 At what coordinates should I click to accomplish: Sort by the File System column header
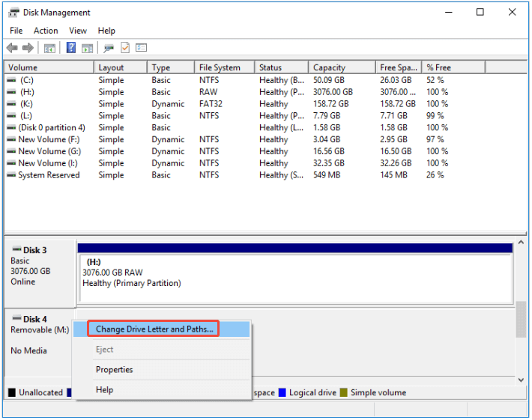pos(225,67)
